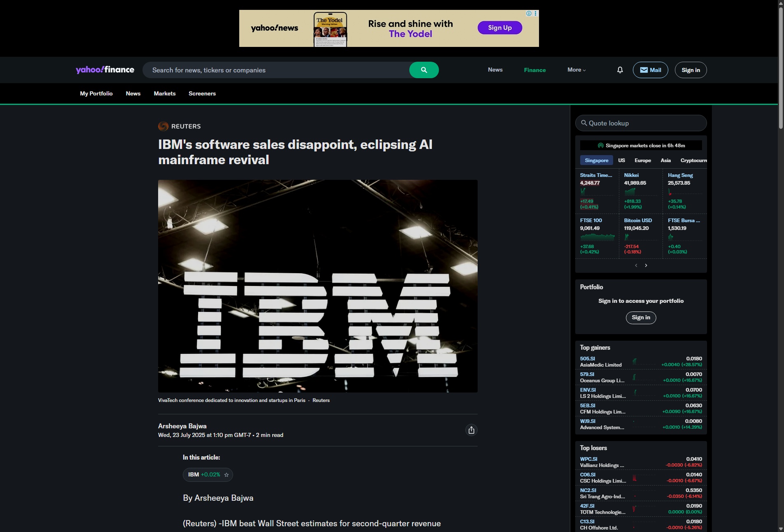Select the US markets tab
The image size is (784, 532).
coord(621,160)
